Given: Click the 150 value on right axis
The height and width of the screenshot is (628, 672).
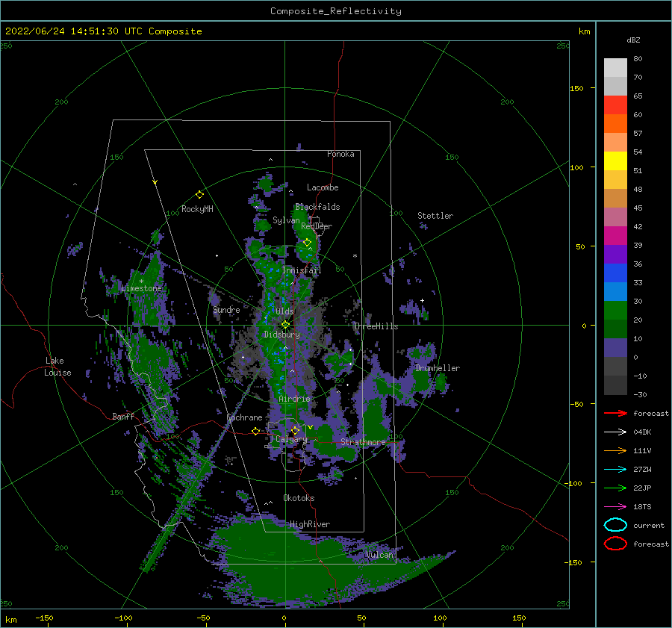Looking at the screenshot, I should [576, 88].
